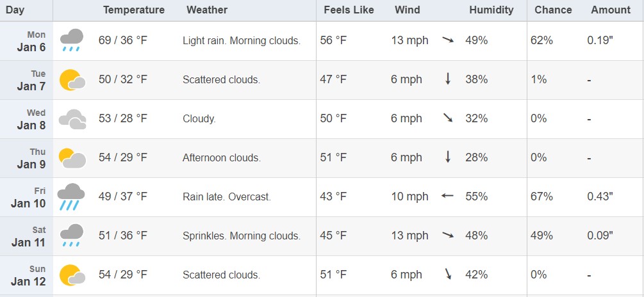Click the light rain icon for Mon Jan 6
This screenshot has width=644, height=297.
[x=72, y=40]
